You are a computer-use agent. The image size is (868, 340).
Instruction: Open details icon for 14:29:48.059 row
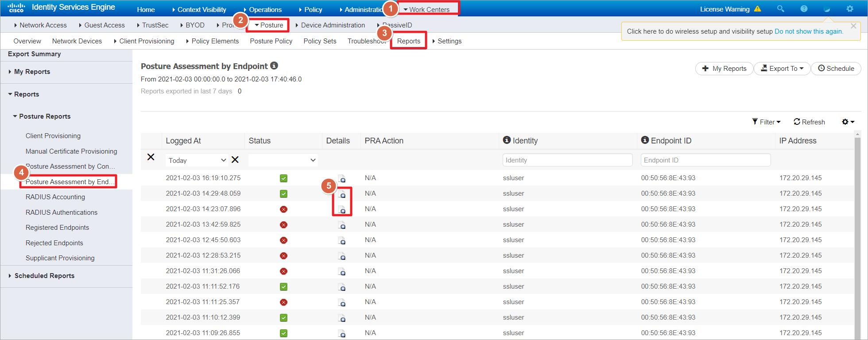tap(342, 194)
